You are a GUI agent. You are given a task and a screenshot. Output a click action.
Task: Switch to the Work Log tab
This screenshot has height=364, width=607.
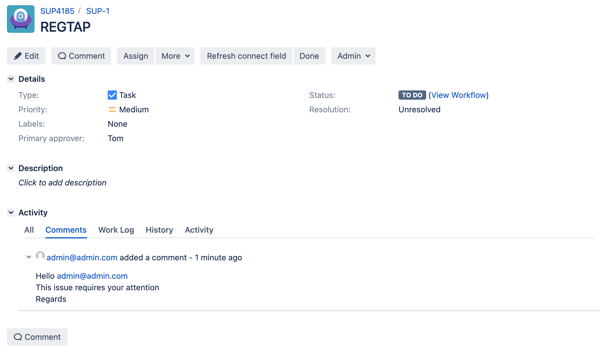(x=116, y=230)
